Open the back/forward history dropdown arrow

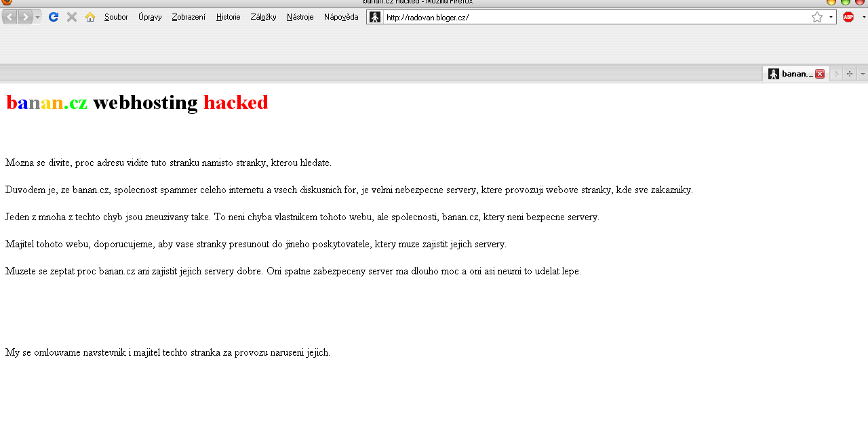[x=38, y=17]
